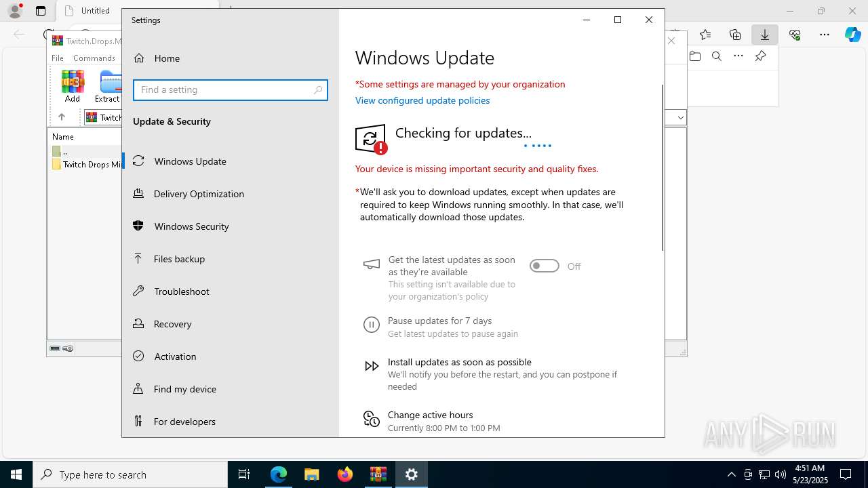The height and width of the screenshot is (488, 868).
Task: Open downloads folder icon in Downloads panel
Action: pyautogui.click(x=695, y=56)
